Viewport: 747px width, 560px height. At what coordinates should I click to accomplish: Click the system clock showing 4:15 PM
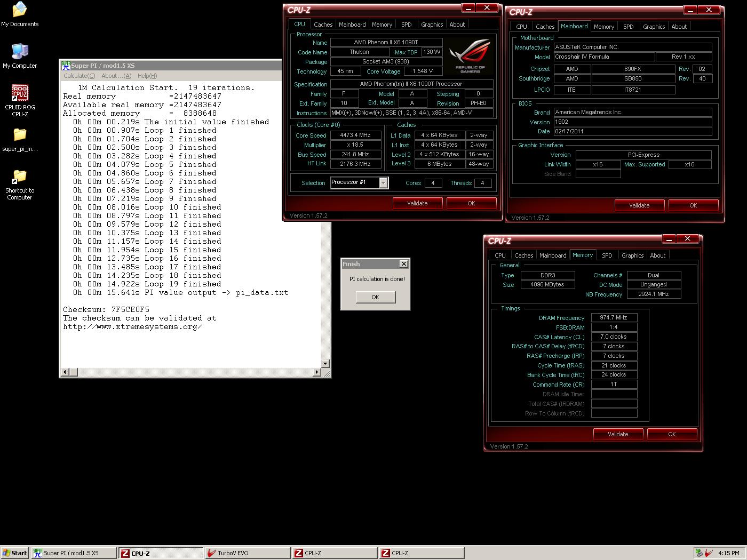pos(729,553)
